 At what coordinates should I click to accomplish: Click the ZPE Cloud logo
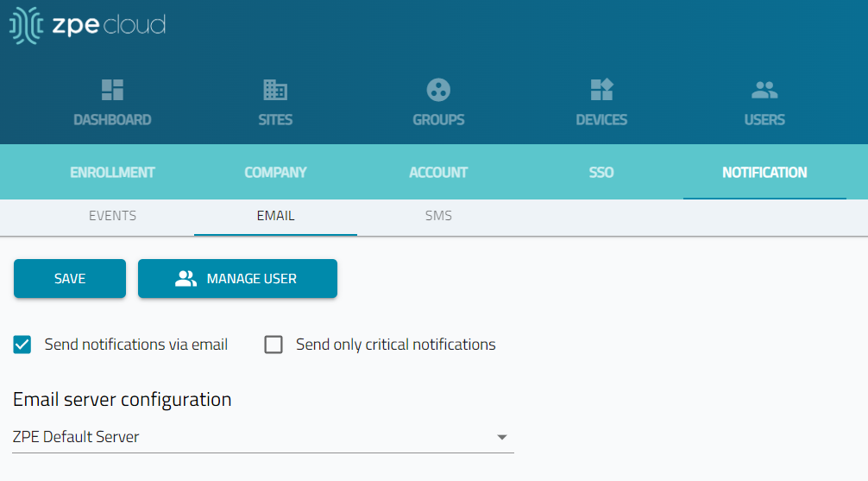(87, 26)
